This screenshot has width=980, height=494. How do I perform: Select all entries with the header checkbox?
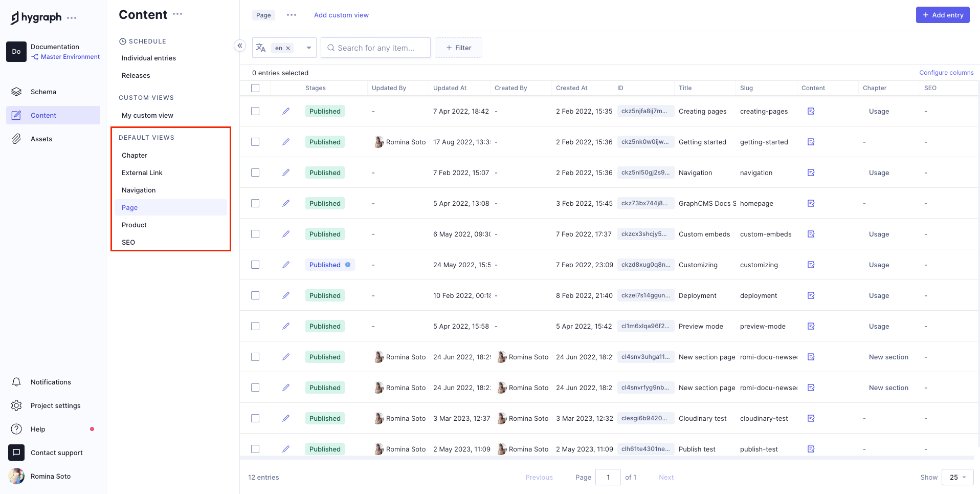click(x=255, y=88)
